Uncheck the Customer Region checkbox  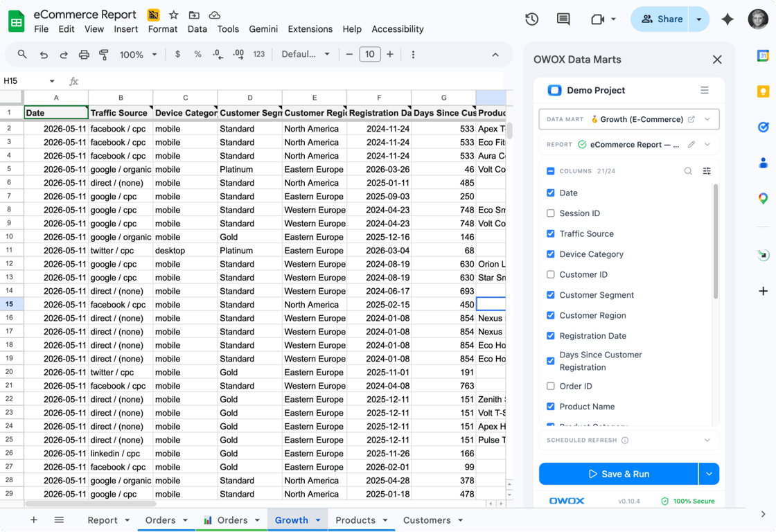550,315
